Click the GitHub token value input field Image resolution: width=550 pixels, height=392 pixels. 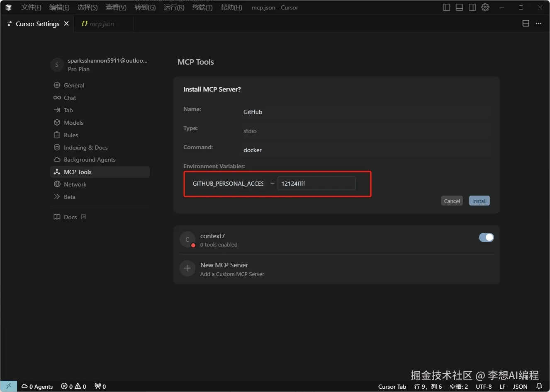(316, 183)
